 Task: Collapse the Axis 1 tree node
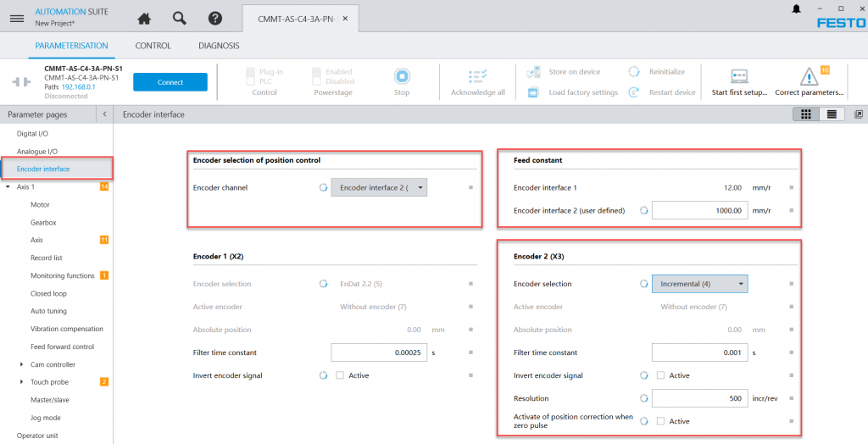coord(8,186)
